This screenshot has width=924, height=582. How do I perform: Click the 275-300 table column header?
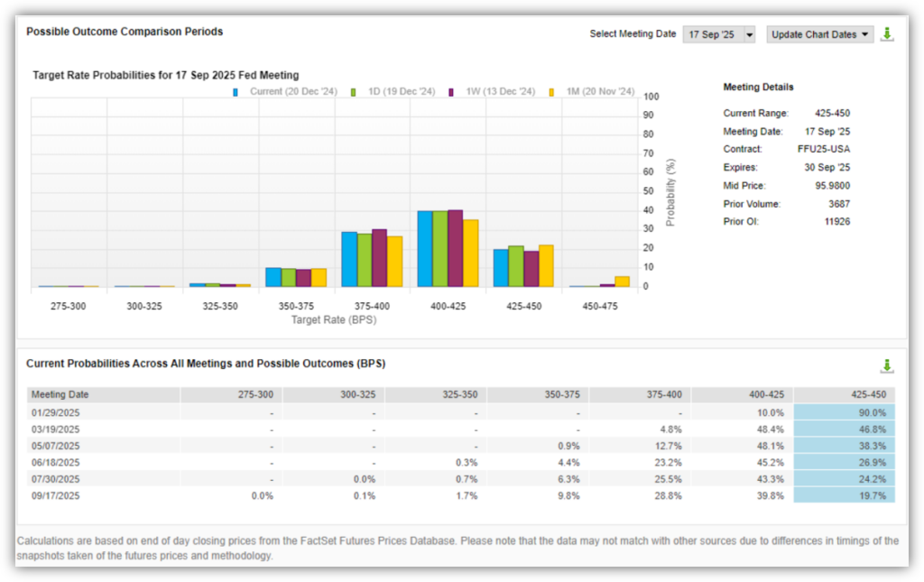[232, 394]
